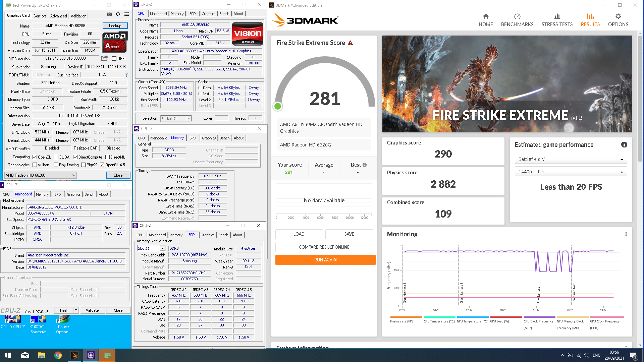Toggle the PhysX checkbox
This screenshot has width=644, height=362.
tap(83, 165)
